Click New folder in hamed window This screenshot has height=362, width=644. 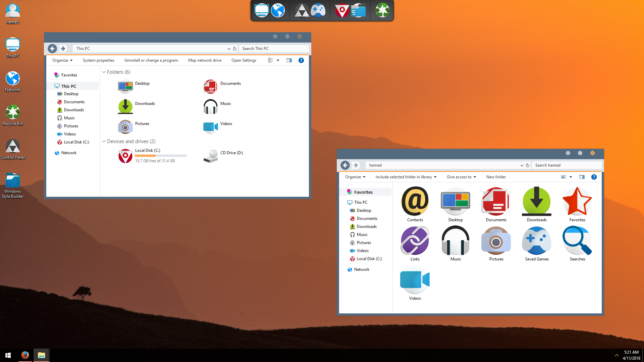pyautogui.click(x=496, y=177)
